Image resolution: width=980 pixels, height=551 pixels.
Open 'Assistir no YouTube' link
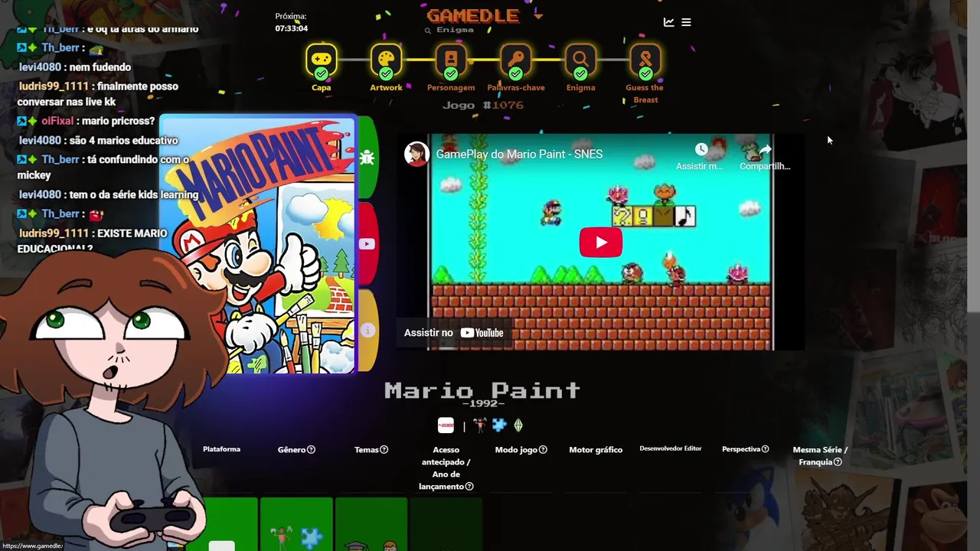pyautogui.click(x=454, y=332)
